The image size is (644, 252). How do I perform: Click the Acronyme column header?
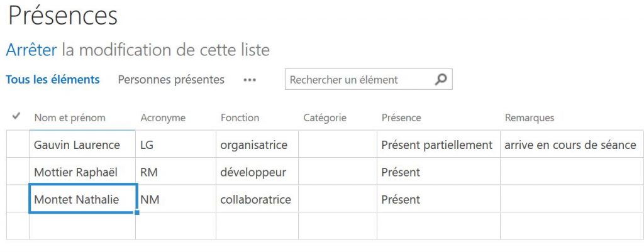[163, 118]
